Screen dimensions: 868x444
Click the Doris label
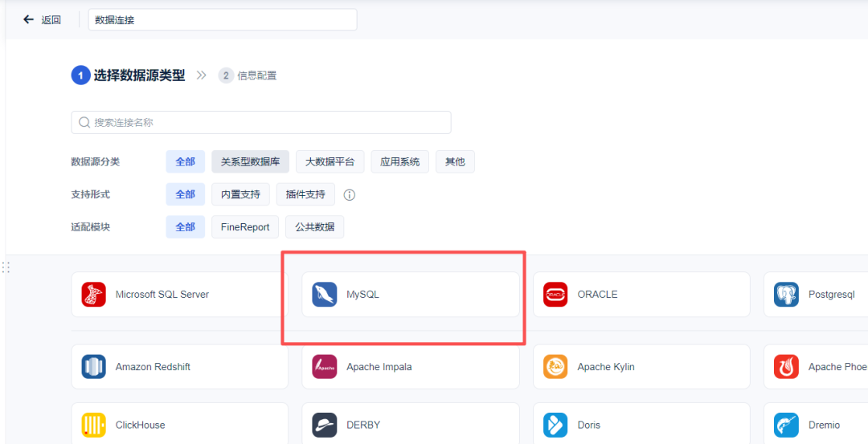[589, 426]
